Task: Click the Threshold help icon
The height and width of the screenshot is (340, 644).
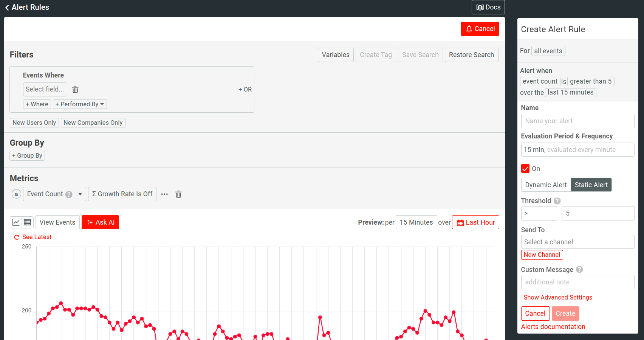Action: click(x=557, y=201)
